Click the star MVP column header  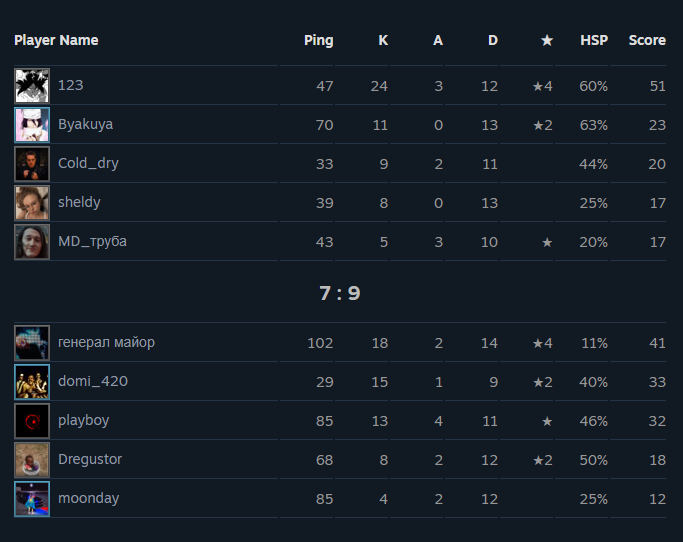[x=546, y=41]
